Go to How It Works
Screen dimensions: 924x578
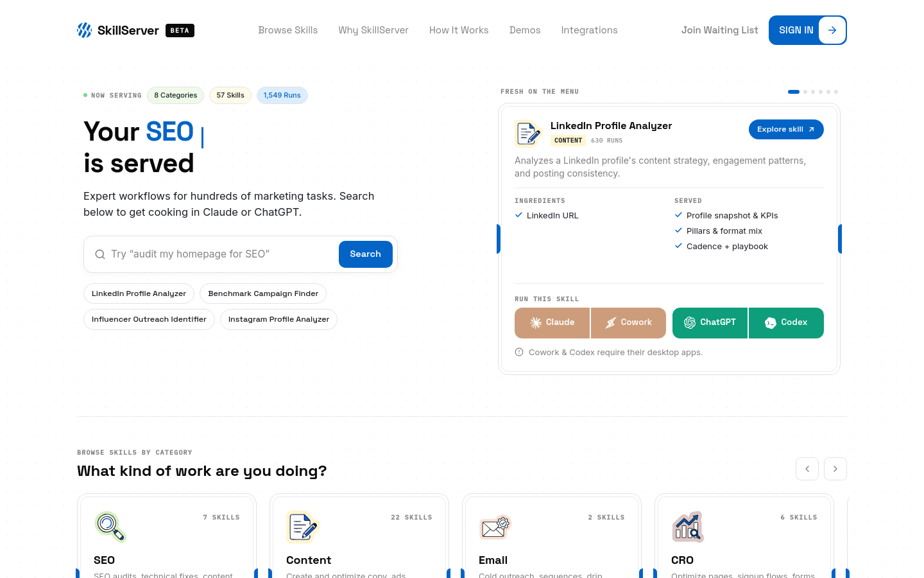pos(459,30)
